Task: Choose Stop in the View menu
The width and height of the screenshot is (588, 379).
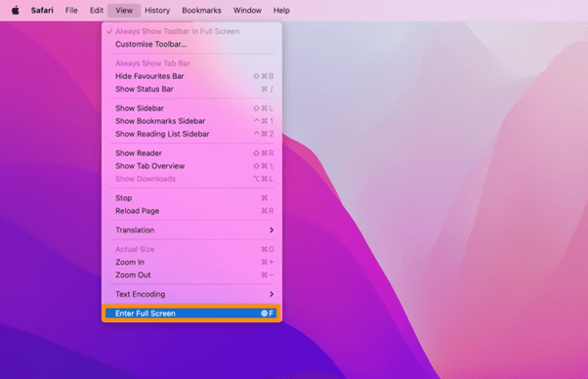Action: coord(191,198)
